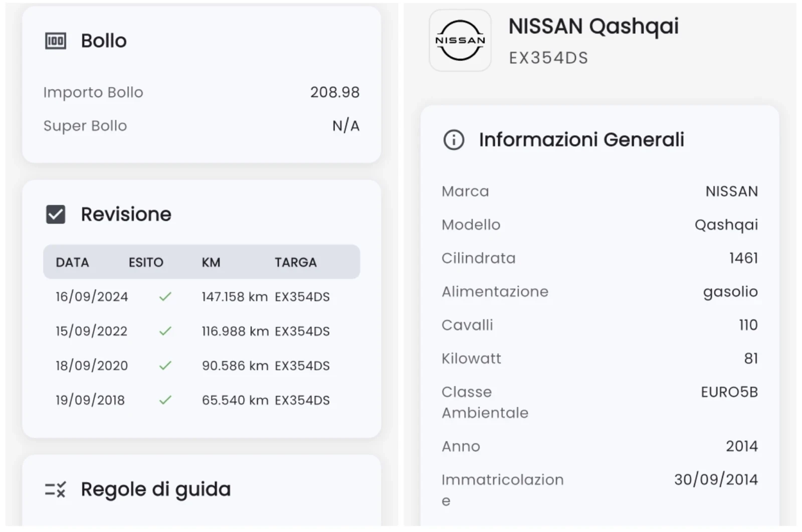Screen dimensions: 802x532
Task: Expand the Informazioni Generali panel
Action: [581, 139]
